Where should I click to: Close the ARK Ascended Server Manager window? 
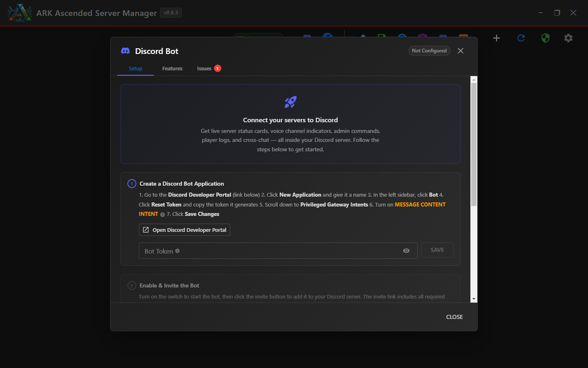pyautogui.click(x=573, y=13)
